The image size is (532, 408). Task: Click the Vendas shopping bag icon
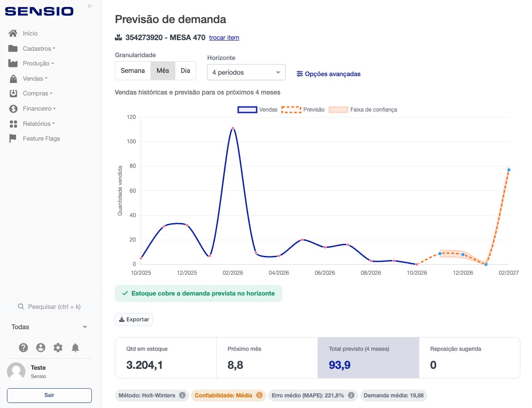13,79
